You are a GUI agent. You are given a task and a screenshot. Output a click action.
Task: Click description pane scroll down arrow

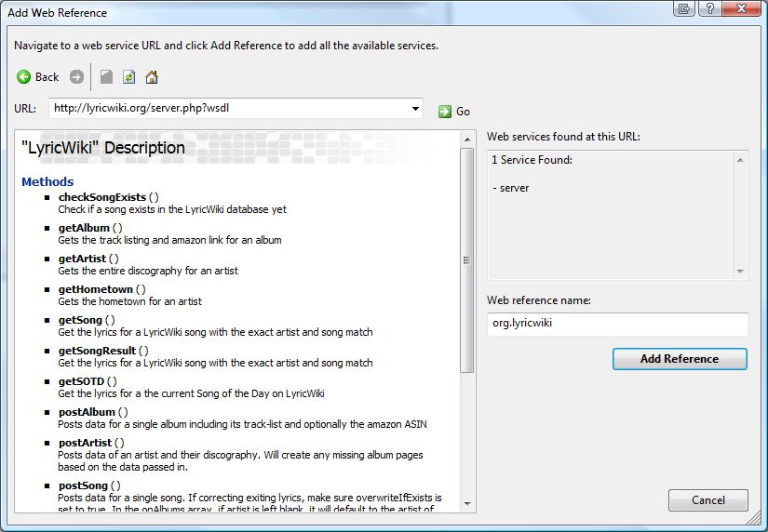coord(467,503)
